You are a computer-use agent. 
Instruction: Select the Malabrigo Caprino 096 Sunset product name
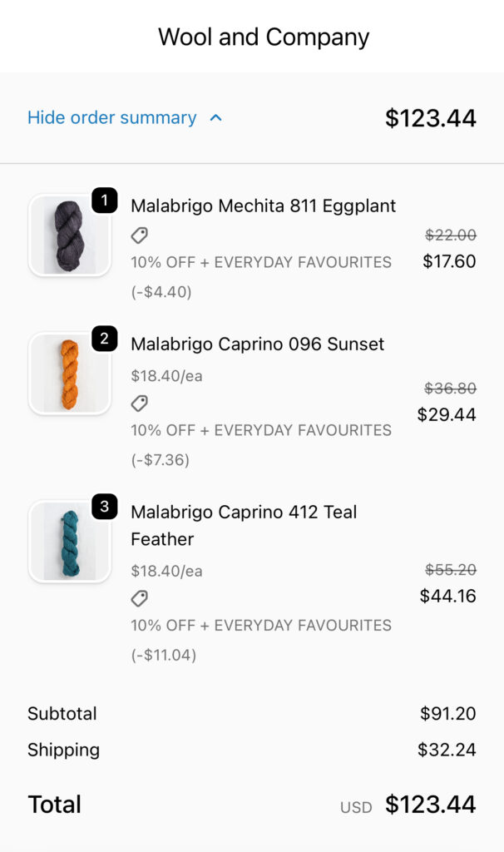coord(258,344)
